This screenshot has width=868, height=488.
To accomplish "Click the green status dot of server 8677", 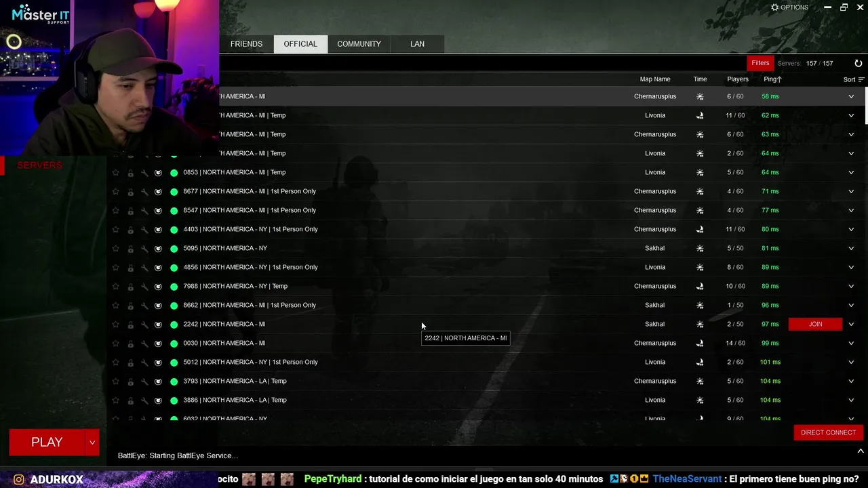I will [174, 192].
